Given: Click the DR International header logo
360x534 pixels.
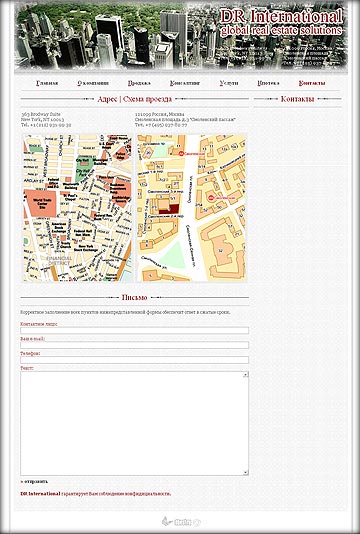Looking at the screenshot, I should [281, 22].
